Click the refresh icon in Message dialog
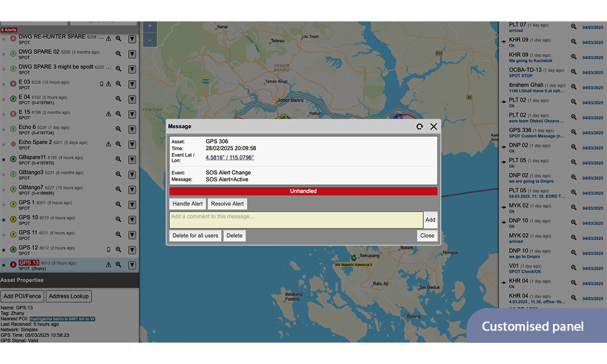The width and height of the screenshot is (607, 364). pos(419,127)
